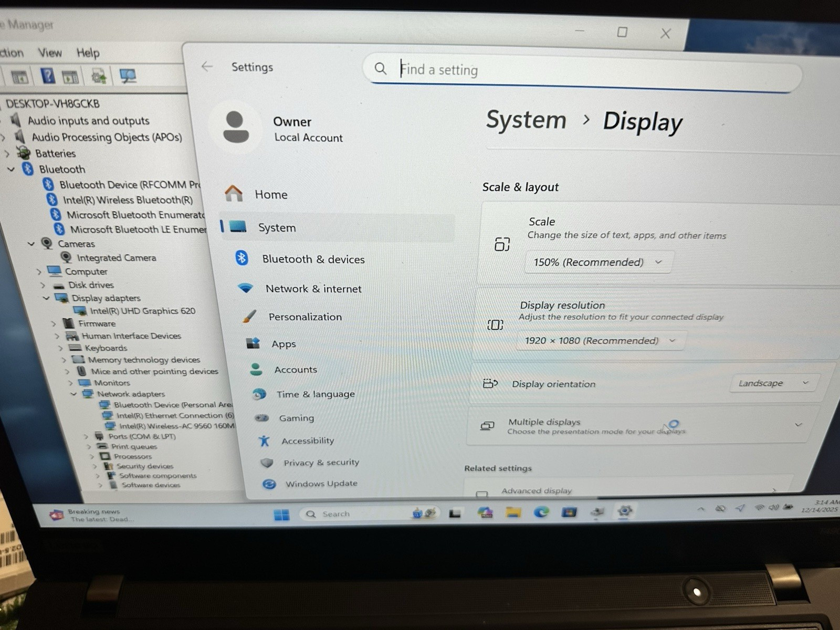840x630 pixels.
Task: Expand the Computer category
Action: (x=39, y=271)
